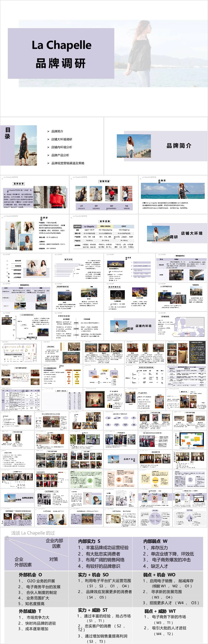The image size is (208, 644).
Task: Click the '弱点 + 威胁 WT' heading
Action: click(x=160, y=611)
